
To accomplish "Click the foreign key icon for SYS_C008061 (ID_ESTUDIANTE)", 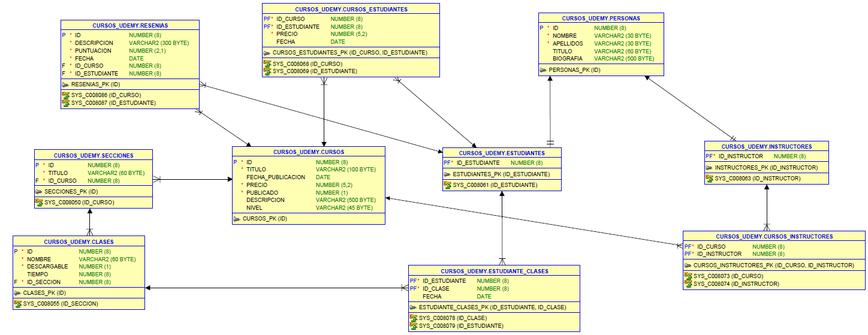I will click(x=448, y=185).
